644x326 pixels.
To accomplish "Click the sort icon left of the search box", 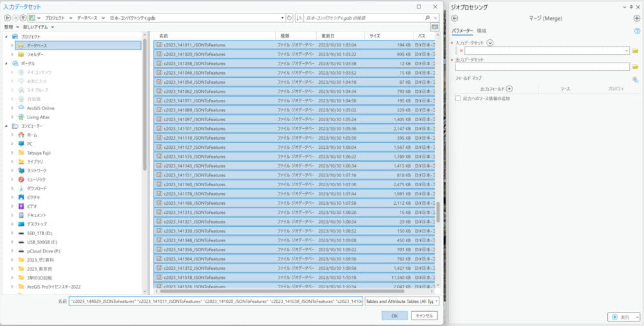I will coord(299,18).
